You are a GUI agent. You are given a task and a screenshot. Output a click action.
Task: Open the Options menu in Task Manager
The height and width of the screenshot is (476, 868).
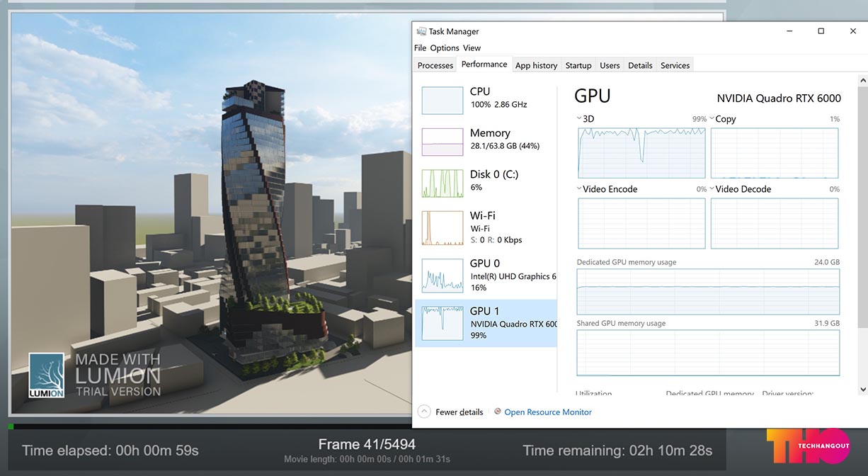[x=445, y=48]
